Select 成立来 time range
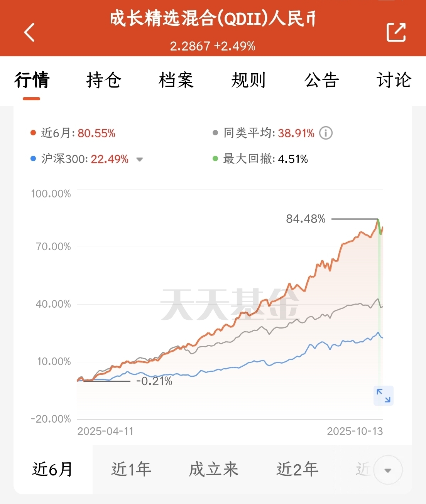The width and height of the screenshot is (426, 504). pos(213,469)
